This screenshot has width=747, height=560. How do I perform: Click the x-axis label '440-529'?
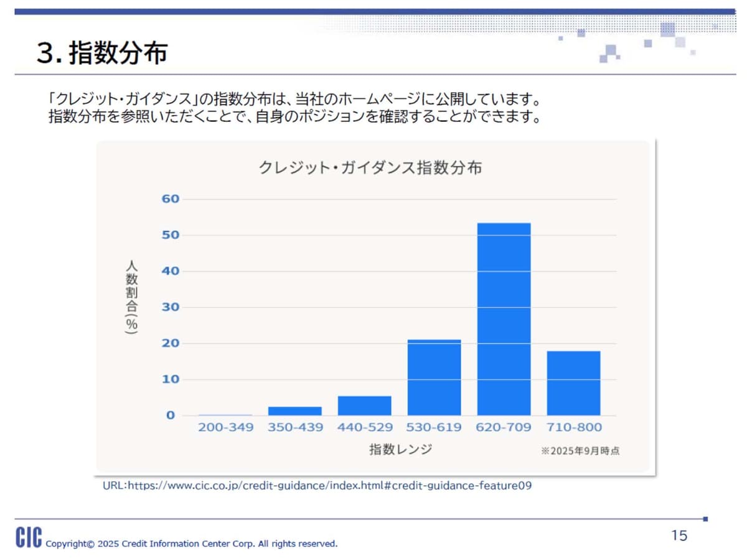365,427
